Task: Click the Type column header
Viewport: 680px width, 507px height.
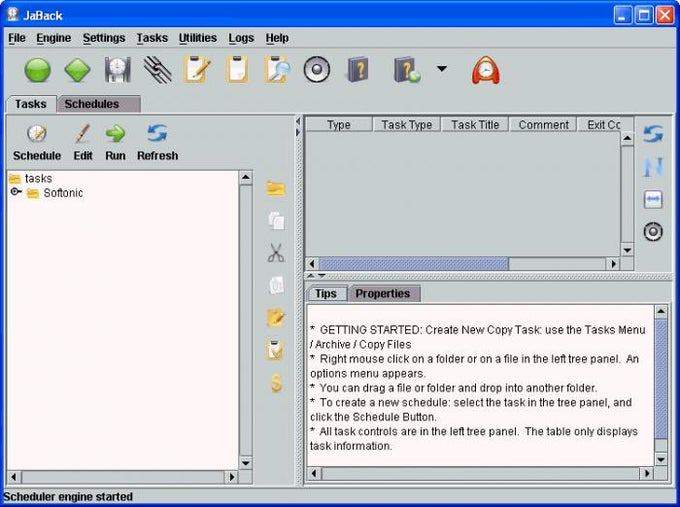Action: click(x=339, y=124)
